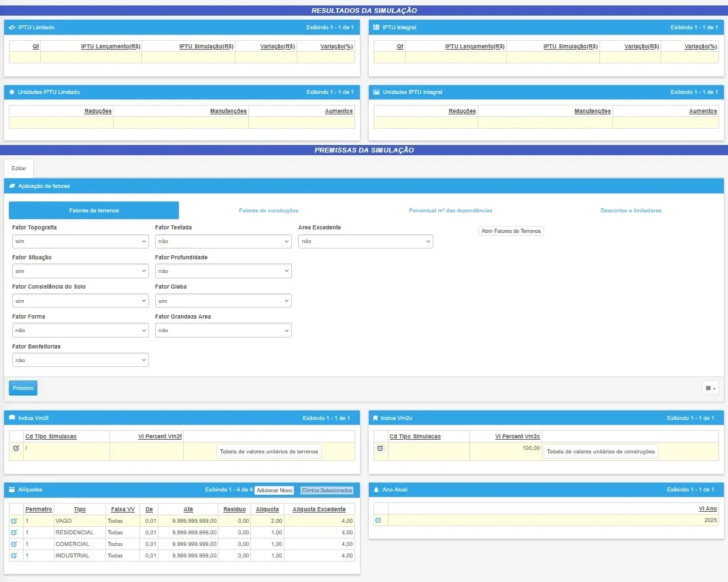Click edit icon in Ano Atual row
The image size is (728, 582).
pyautogui.click(x=379, y=520)
